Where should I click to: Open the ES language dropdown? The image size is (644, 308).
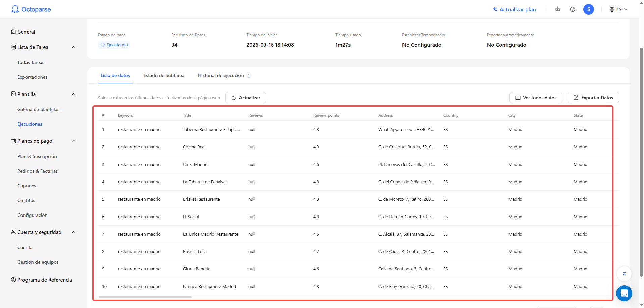pyautogui.click(x=618, y=9)
